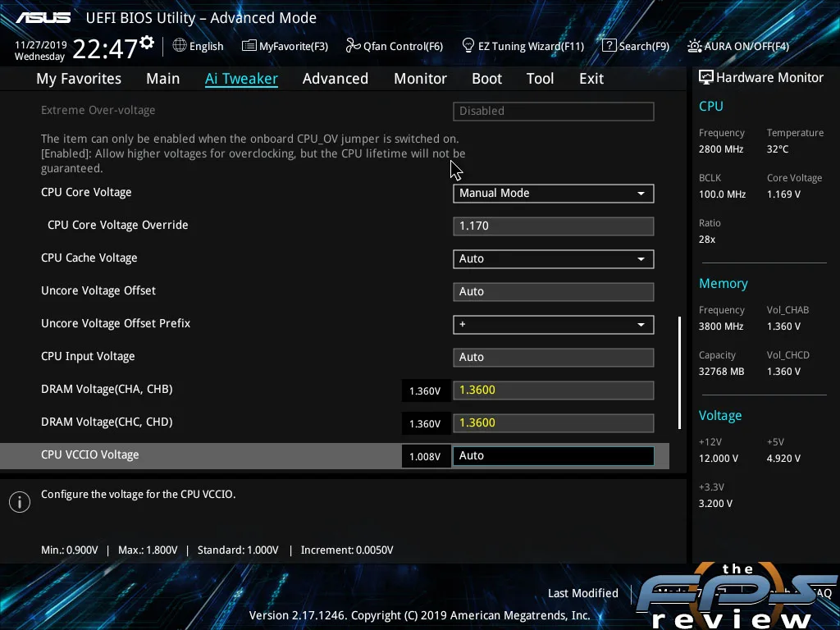
Task: Click Last Modified at the bottom
Action: pyautogui.click(x=583, y=593)
